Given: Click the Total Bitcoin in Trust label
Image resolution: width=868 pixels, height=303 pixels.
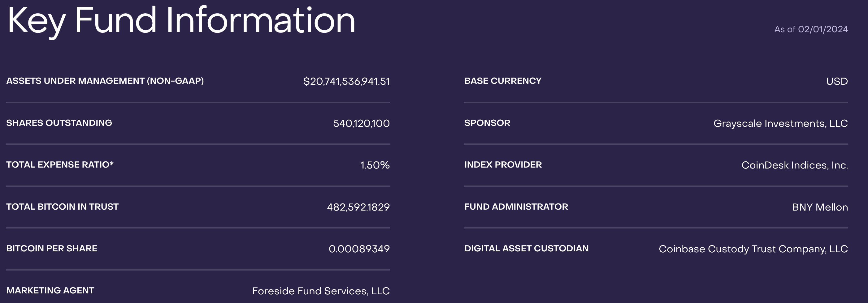Looking at the screenshot, I should pyautogui.click(x=62, y=207).
